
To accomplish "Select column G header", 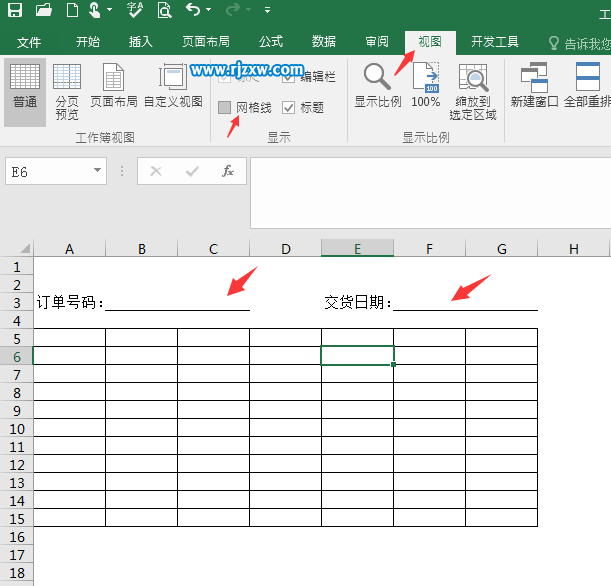I will point(502,249).
